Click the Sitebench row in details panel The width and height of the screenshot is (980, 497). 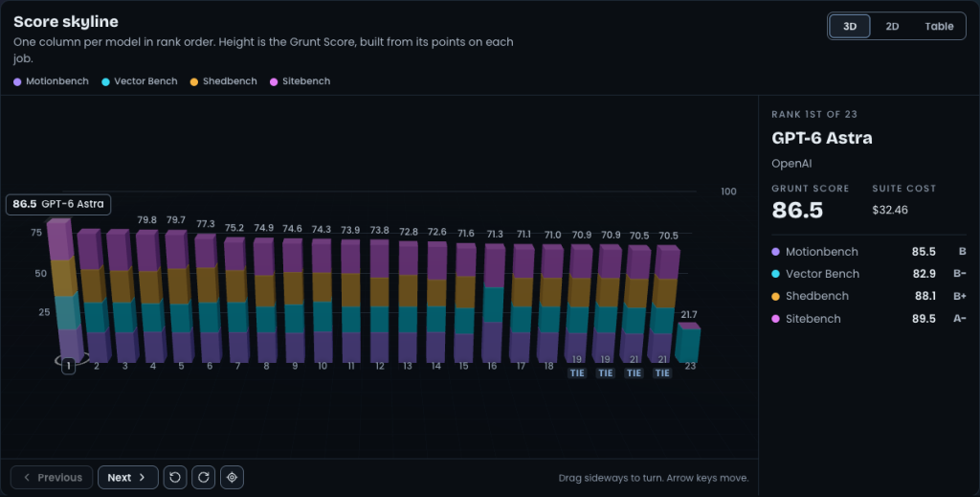pos(869,319)
